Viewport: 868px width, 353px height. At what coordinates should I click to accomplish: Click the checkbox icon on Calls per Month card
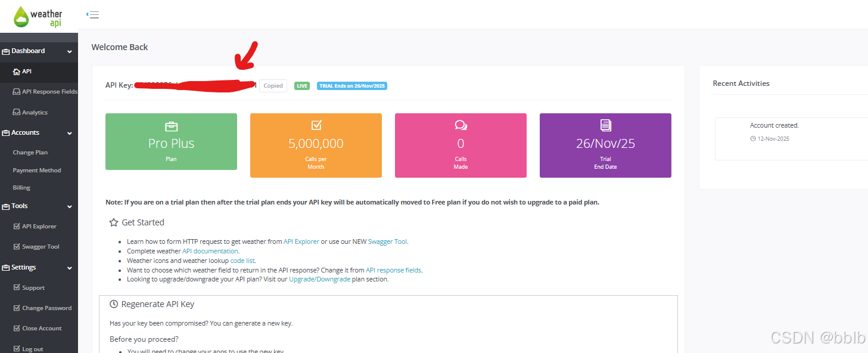coord(316,125)
